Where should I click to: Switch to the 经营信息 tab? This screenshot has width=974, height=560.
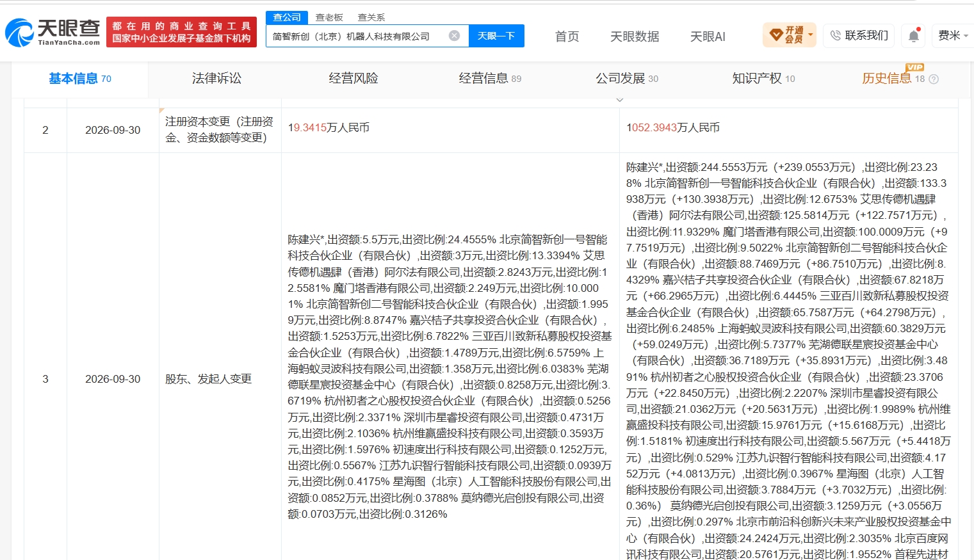[490, 79]
